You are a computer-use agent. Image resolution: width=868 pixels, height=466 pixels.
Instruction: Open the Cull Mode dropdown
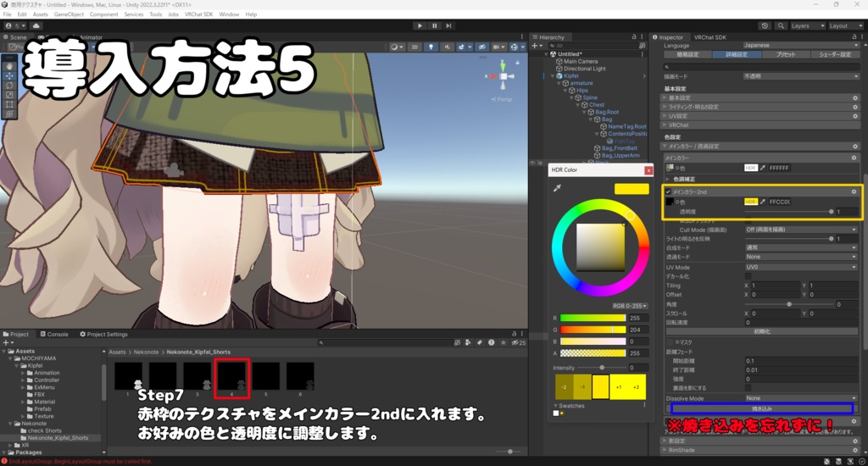coord(801,230)
